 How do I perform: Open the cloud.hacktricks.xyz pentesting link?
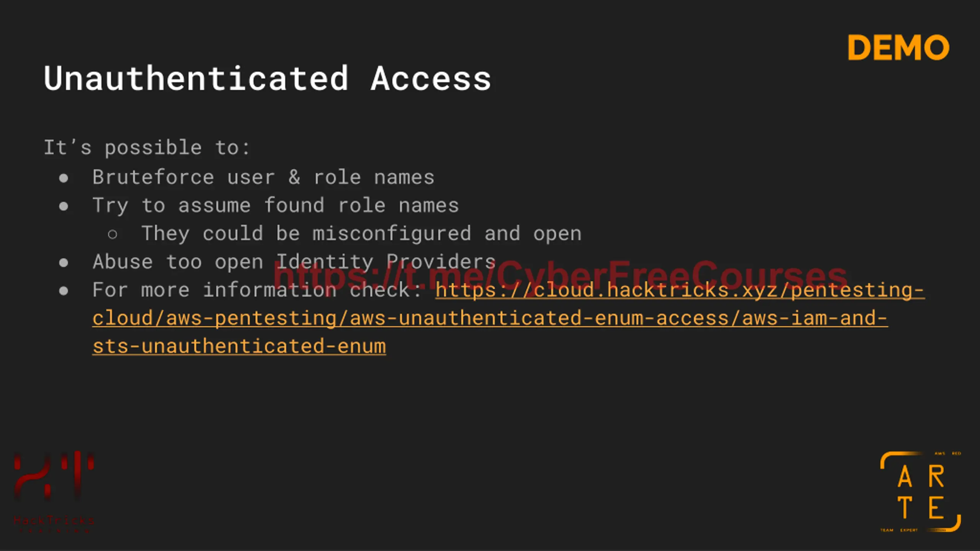[680, 290]
